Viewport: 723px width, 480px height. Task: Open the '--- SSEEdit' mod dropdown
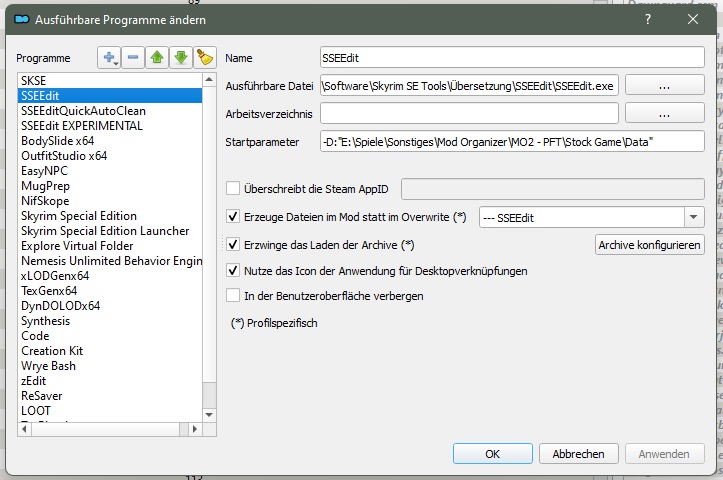[x=694, y=217]
